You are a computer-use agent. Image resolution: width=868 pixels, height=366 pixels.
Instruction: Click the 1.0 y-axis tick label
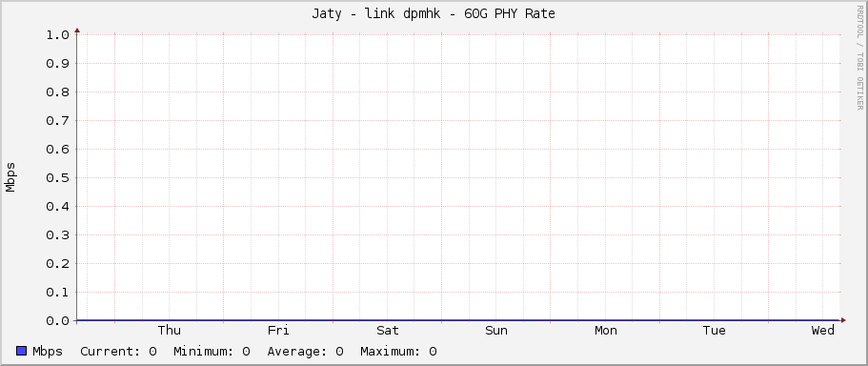58,35
